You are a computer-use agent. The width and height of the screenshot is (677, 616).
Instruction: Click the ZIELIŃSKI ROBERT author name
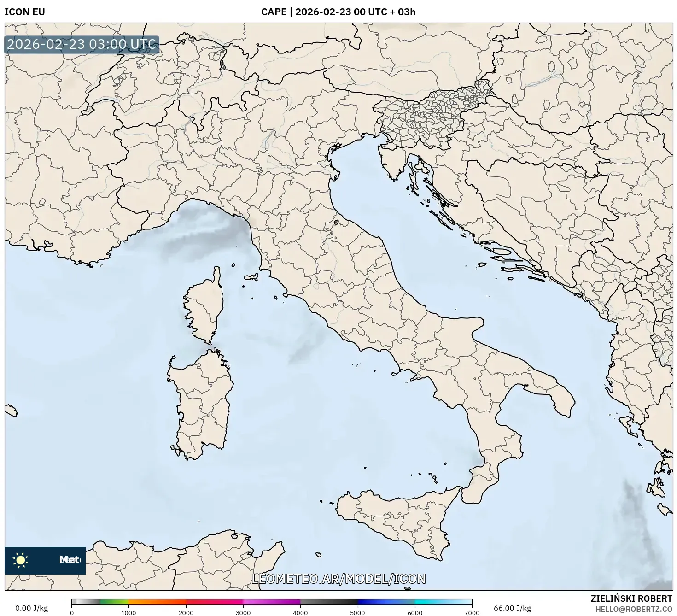pyautogui.click(x=631, y=598)
